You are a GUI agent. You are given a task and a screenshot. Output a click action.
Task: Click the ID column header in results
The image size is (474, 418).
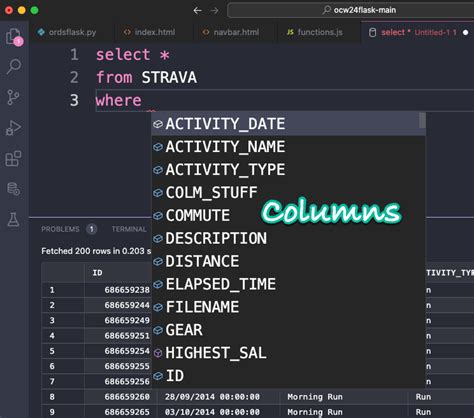click(x=98, y=273)
